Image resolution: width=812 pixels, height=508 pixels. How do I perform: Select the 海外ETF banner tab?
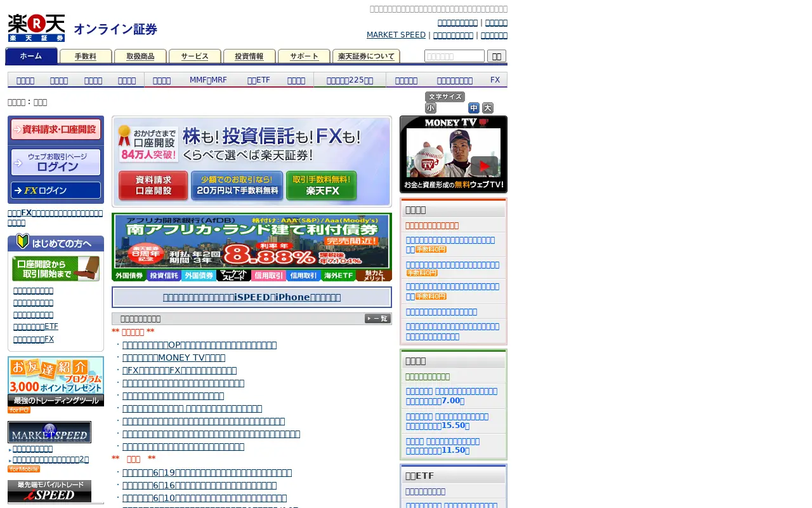tap(339, 276)
